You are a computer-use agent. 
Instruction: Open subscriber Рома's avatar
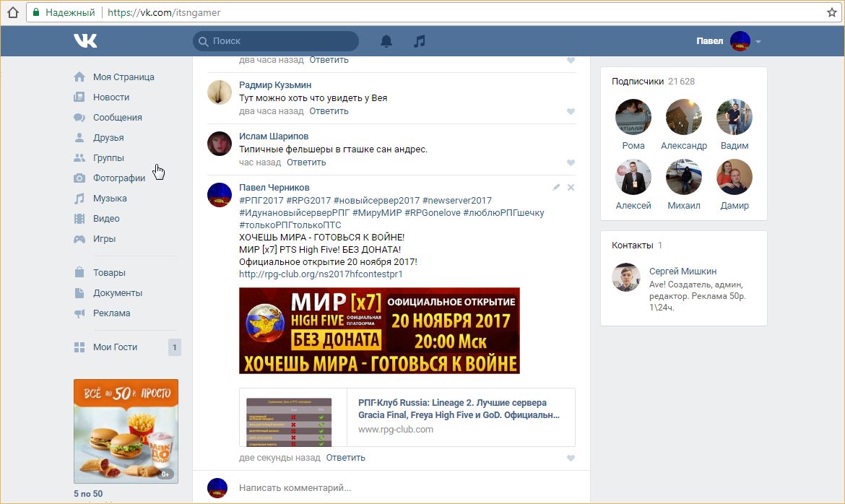point(633,117)
